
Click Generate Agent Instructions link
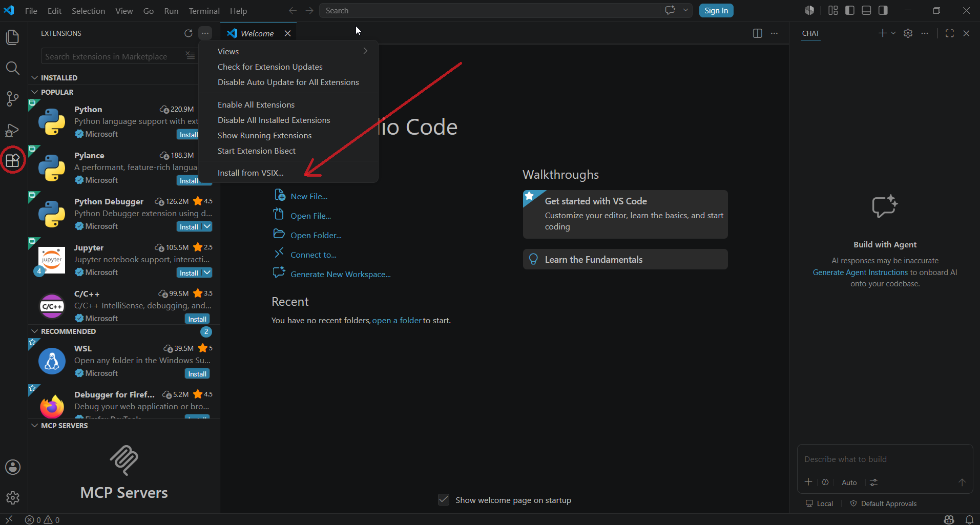click(x=860, y=272)
